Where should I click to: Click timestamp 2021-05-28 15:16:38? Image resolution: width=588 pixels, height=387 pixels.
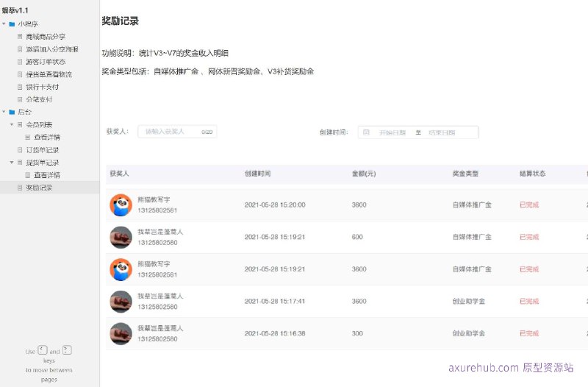tap(275, 334)
